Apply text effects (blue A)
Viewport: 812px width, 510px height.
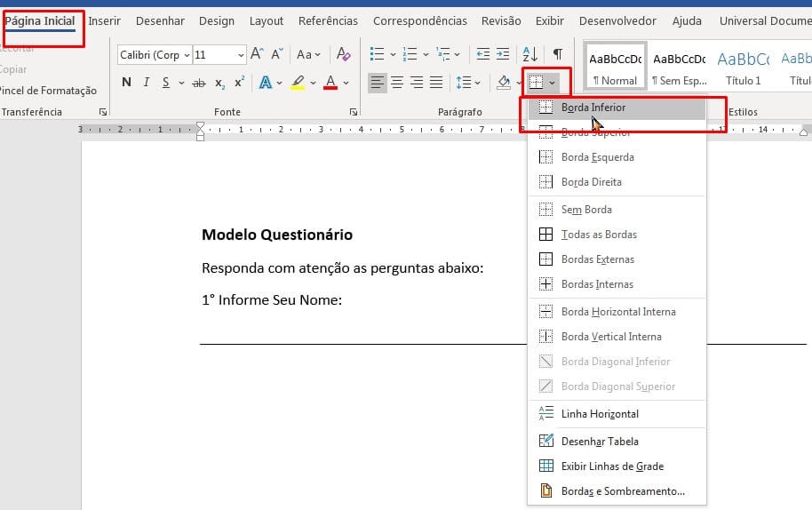point(266,83)
